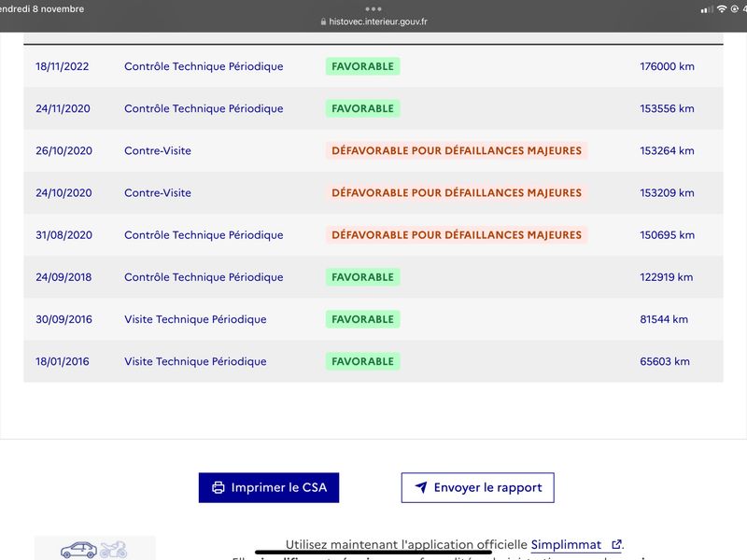
Task: Click the mileage 65603 km
Action: click(x=665, y=361)
